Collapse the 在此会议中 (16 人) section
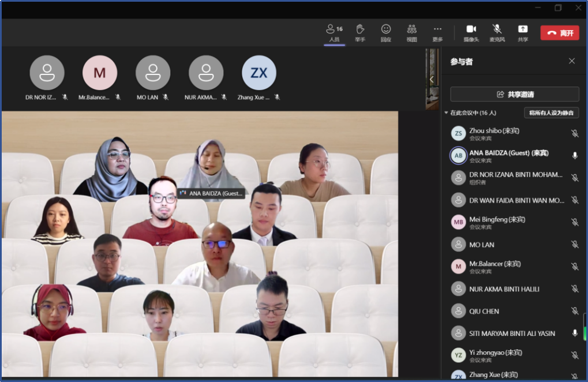 pos(446,113)
